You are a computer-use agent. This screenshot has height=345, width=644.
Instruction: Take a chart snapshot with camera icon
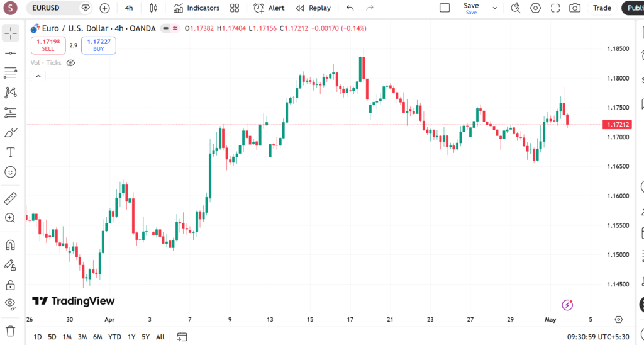click(575, 8)
